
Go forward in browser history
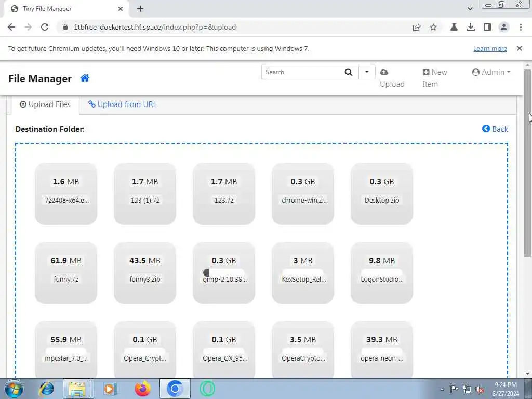tap(28, 27)
